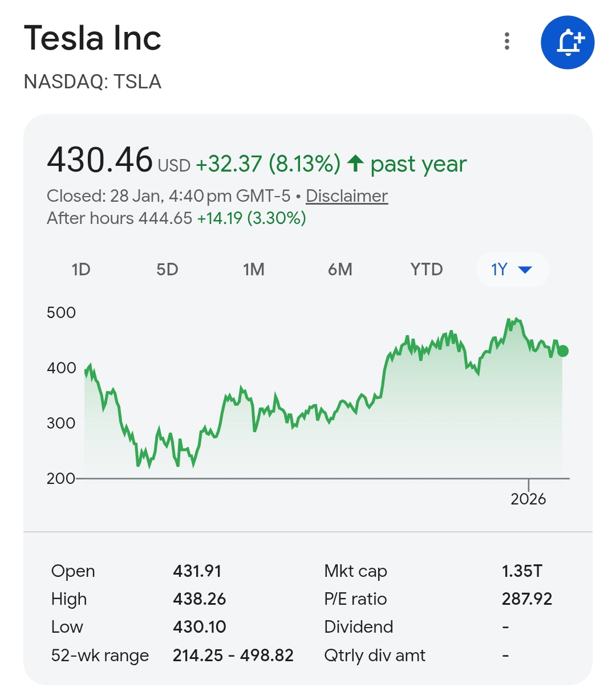Switch chart to 1M range
This screenshot has height=696, width=616.
(x=254, y=270)
